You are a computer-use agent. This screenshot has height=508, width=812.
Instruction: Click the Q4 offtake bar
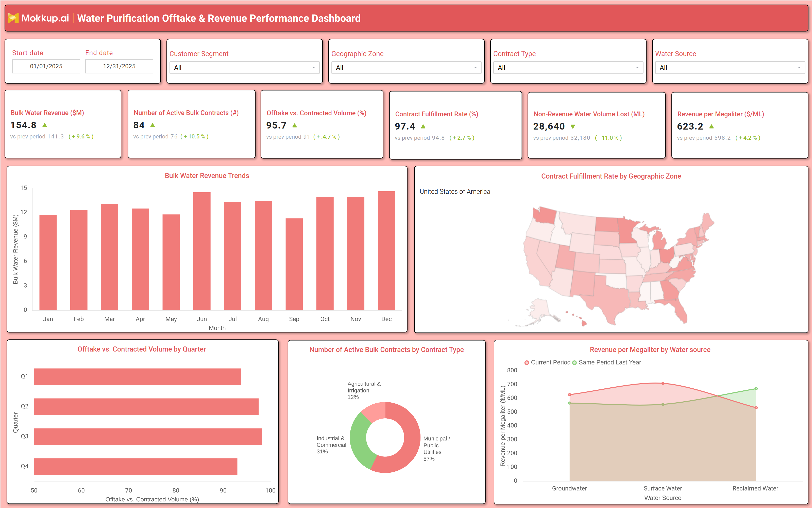pos(136,466)
